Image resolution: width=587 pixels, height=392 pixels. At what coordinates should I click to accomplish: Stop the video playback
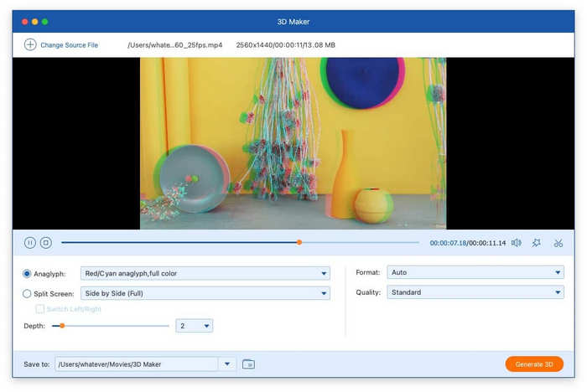pos(46,243)
